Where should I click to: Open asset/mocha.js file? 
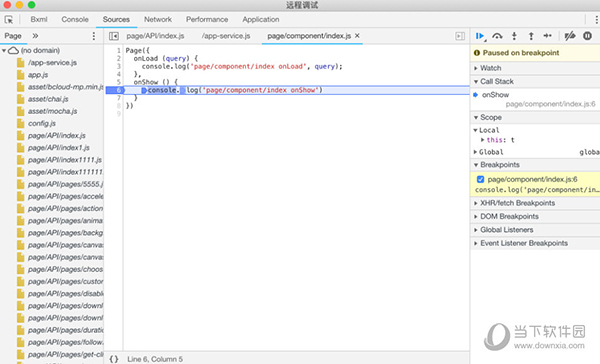point(52,111)
